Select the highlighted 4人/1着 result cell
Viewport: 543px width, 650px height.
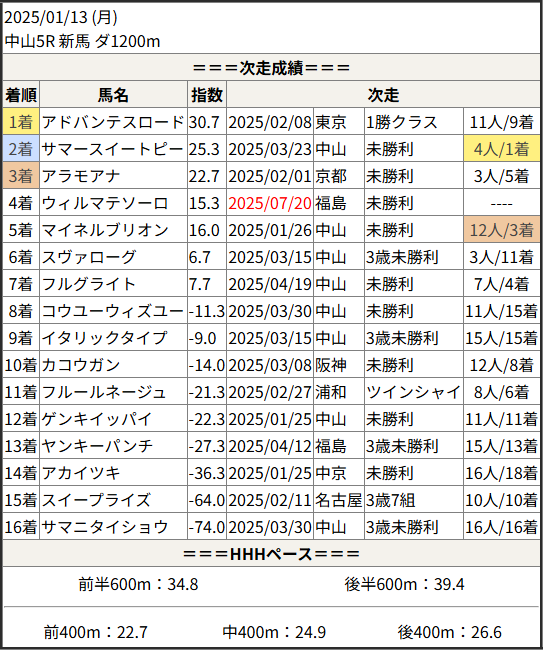(x=502, y=148)
